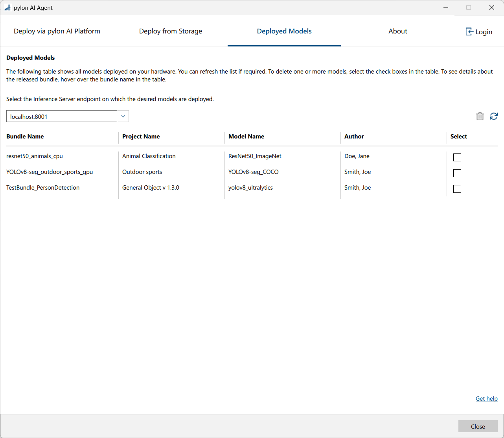Select checkbox for TestBundle_PersonDetection
This screenshot has width=504, height=438.
457,189
